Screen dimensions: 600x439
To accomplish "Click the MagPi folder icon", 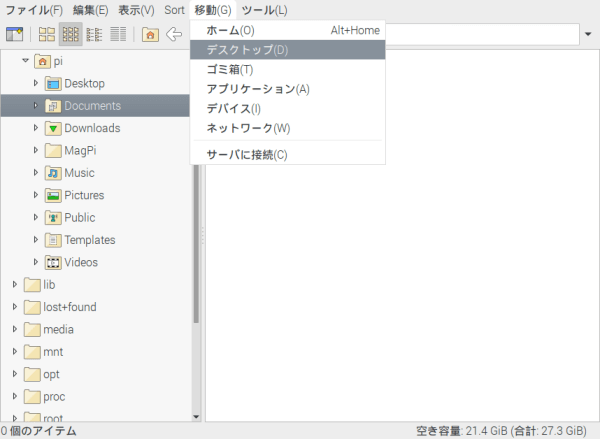I will point(53,150).
